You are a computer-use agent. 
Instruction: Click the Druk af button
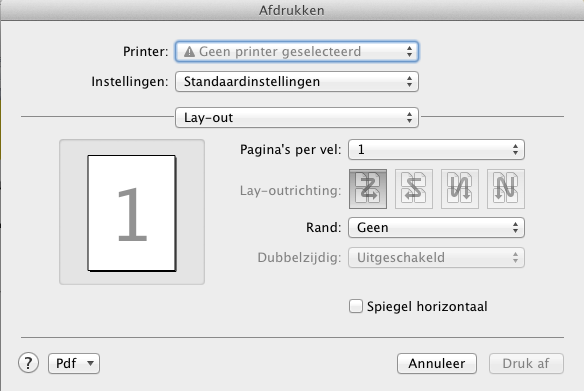coord(526,363)
